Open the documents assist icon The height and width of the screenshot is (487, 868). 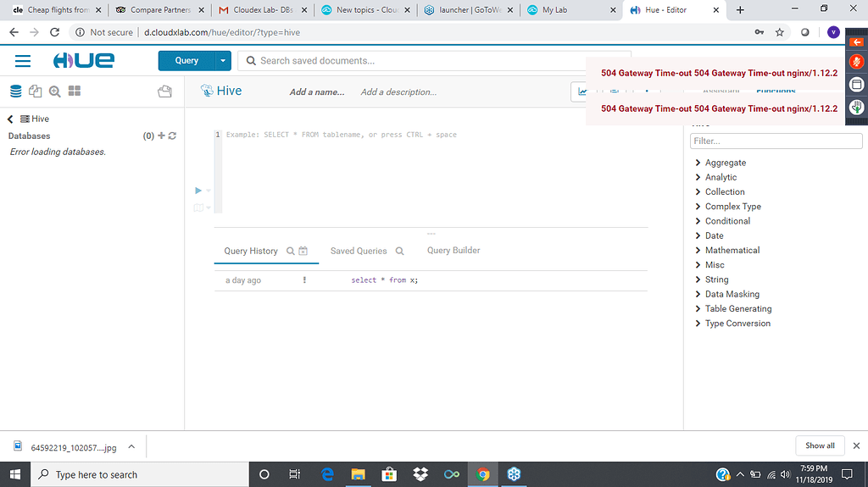click(x=35, y=91)
